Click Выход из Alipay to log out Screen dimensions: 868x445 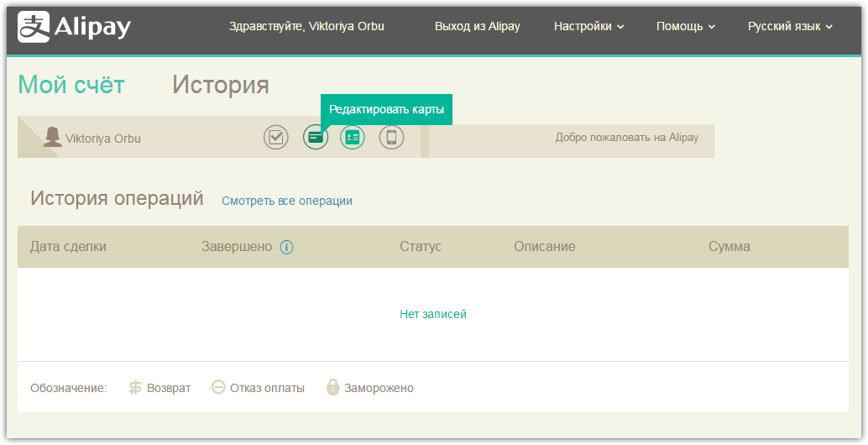tap(477, 27)
